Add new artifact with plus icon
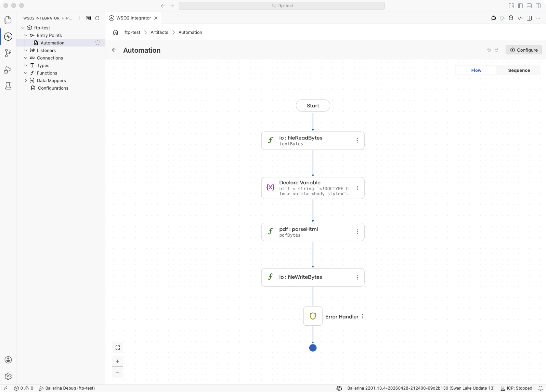Image resolution: width=546 pixels, height=392 pixels. (x=79, y=18)
